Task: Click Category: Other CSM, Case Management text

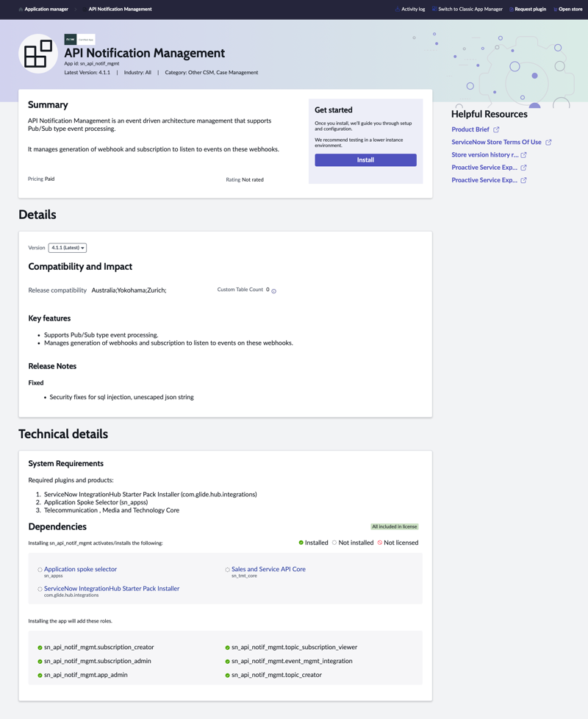Action: coord(211,73)
